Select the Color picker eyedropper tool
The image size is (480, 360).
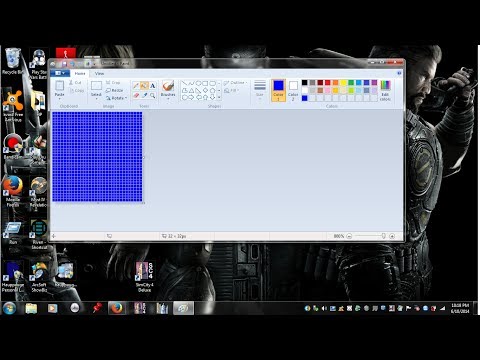pyautogui.click(x=144, y=96)
